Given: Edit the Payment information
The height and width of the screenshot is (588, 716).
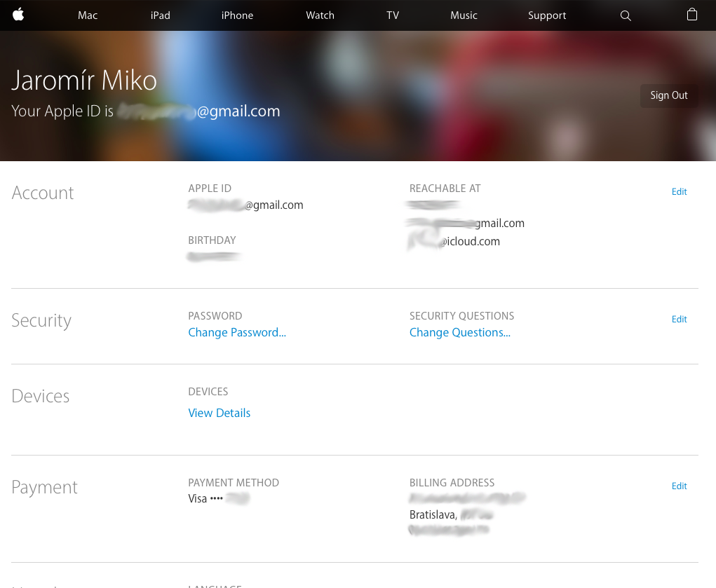Looking at the screenshot, I should (679, 486).
